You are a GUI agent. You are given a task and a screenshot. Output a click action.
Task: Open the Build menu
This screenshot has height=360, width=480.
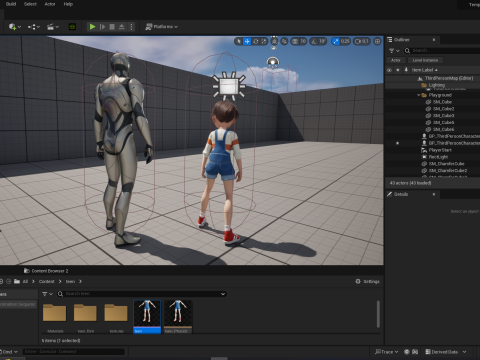pos(11,4)
